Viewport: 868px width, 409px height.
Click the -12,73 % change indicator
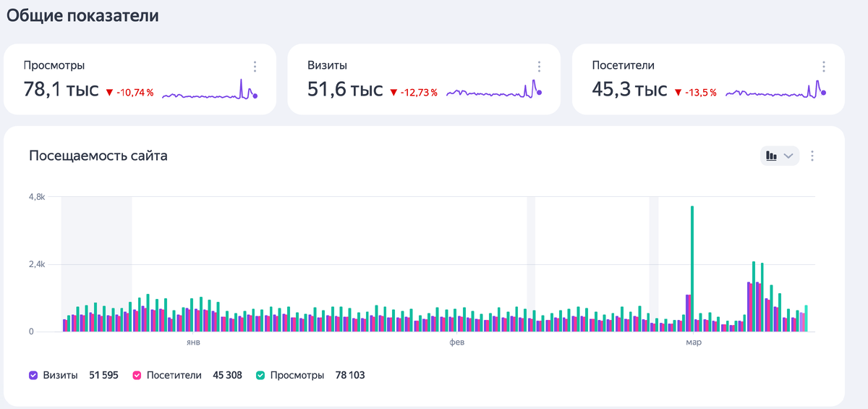tap(414, 93)
